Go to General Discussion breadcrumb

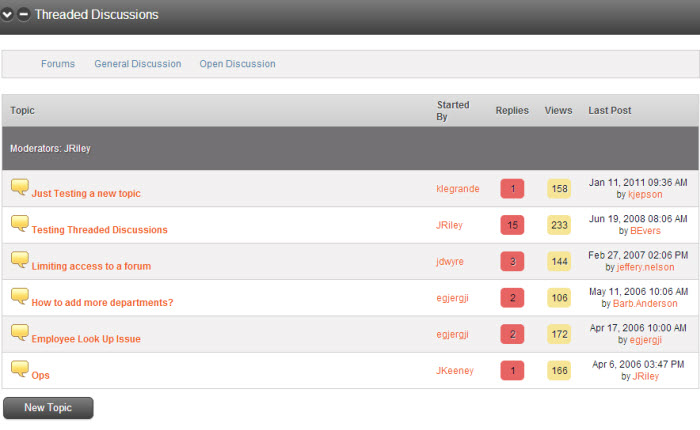pyautogui.click(x=138, y=64)
